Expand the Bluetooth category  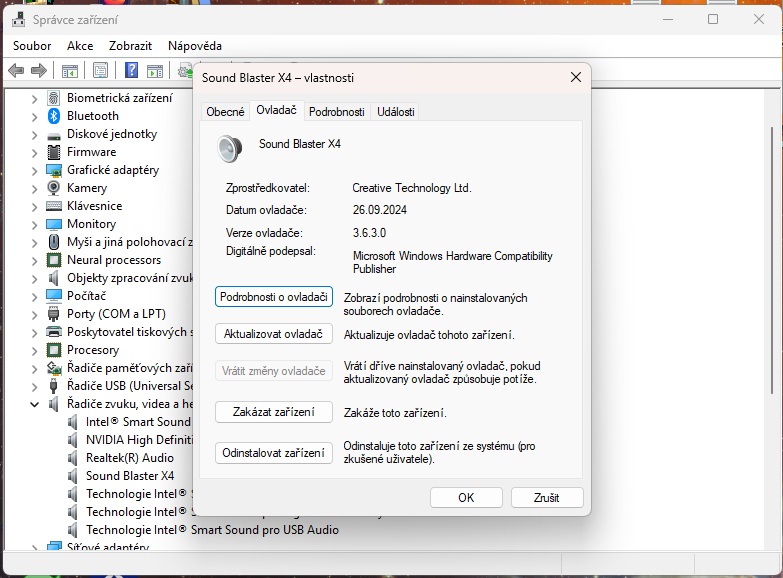(34, 117)
